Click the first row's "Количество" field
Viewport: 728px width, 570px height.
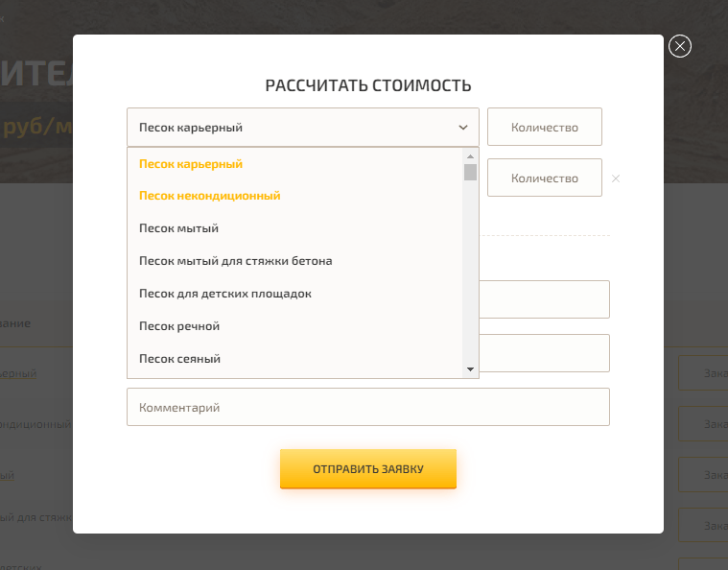[x=544, y=127]
